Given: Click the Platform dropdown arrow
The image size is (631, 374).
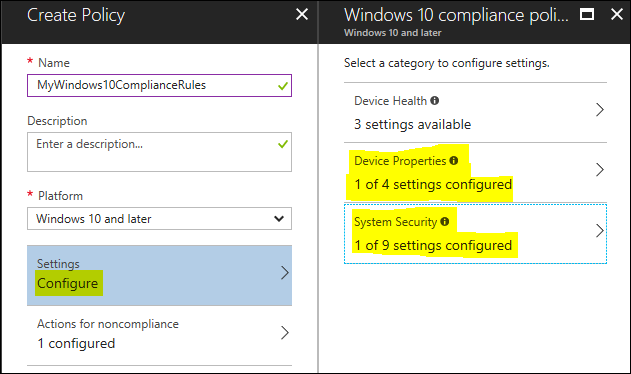Looking at the screenshot, I should tap(279, 219).
